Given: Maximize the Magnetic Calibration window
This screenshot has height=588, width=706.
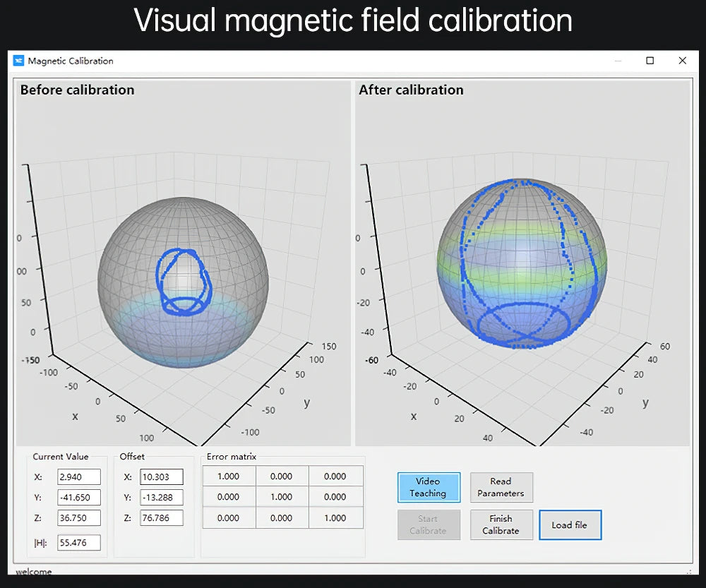Looking at the screenshot, I should [650, 61].
